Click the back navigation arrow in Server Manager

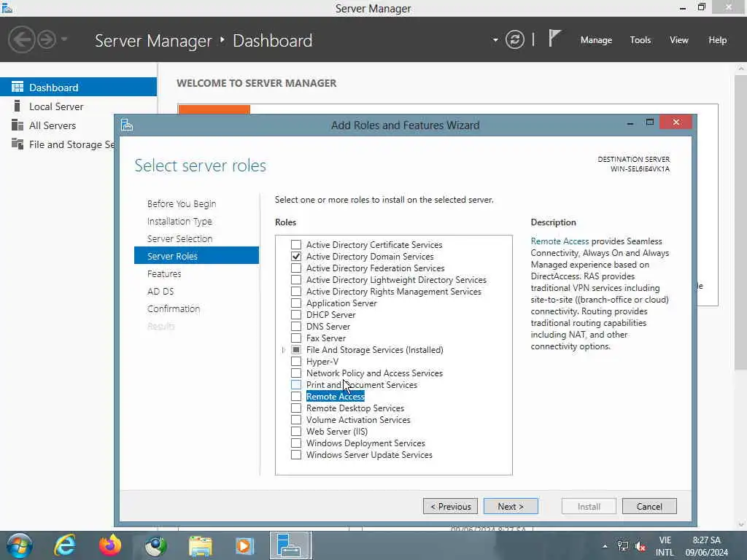[x=21, y=39]
